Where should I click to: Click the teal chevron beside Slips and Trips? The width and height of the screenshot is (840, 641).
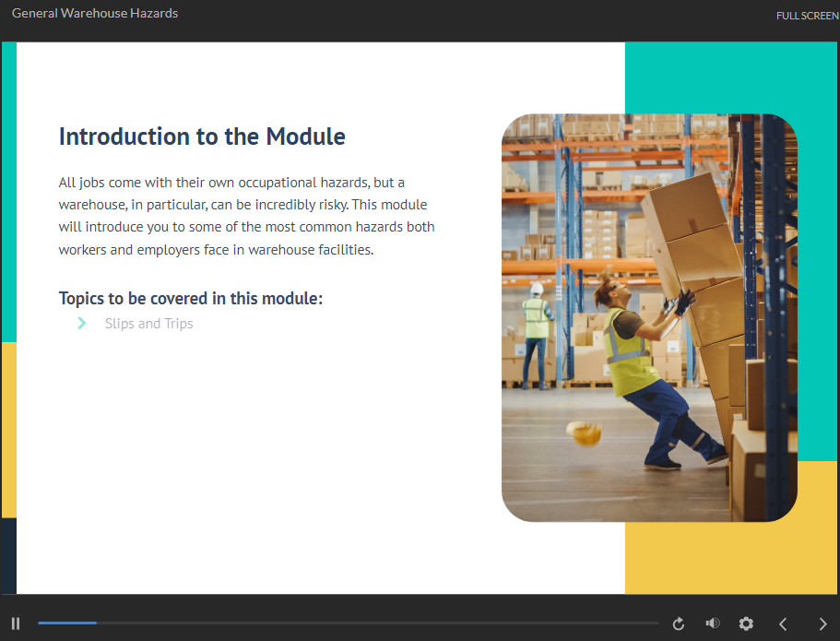(82, 324)
